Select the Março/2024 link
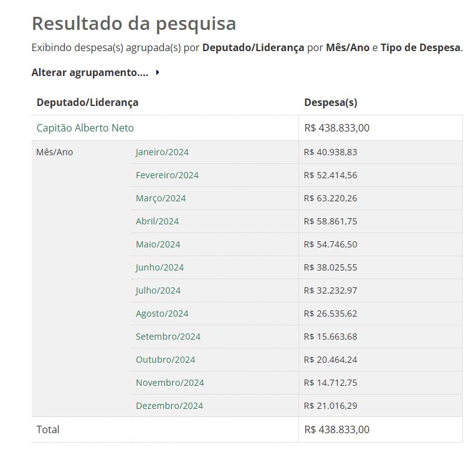The image size is (476, 455). pyautogui.click(x=161, y=198)
